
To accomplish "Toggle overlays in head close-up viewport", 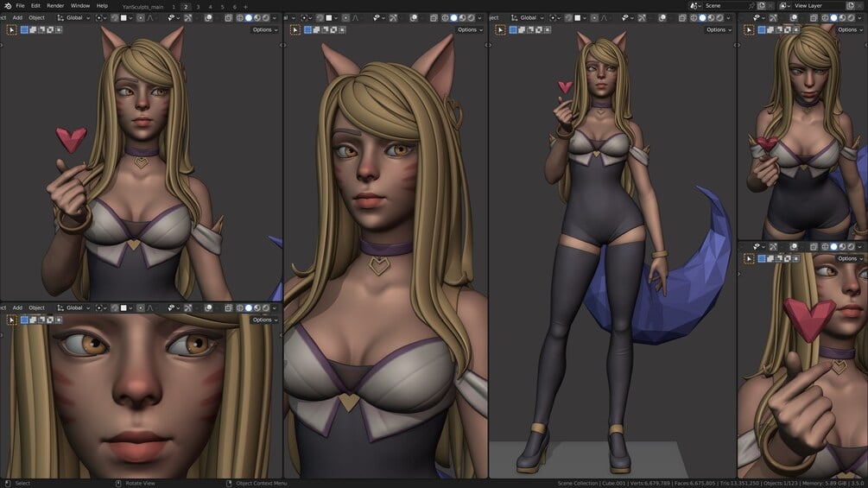I will click(414, 17).
